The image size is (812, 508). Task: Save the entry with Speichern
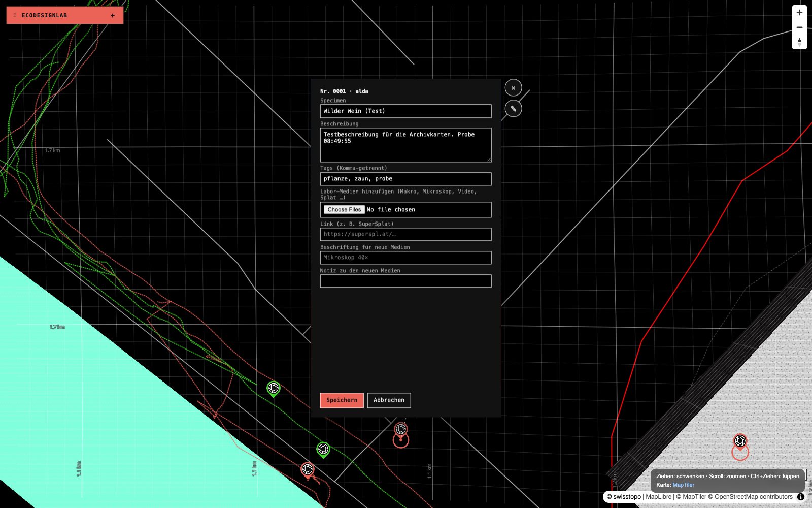click(342, 400)
